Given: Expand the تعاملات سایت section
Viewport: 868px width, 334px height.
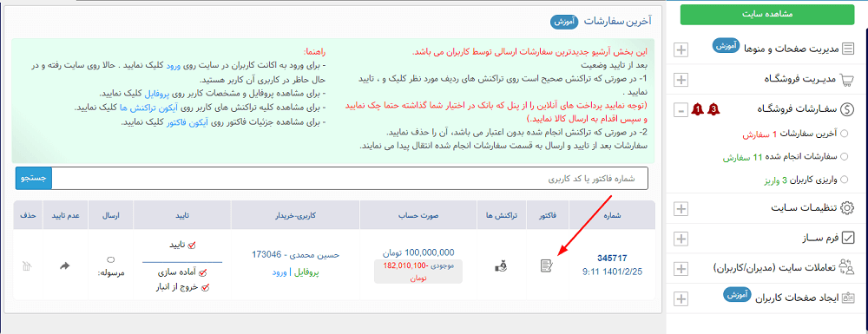Looking at the screenshot, I should point(681,269).
